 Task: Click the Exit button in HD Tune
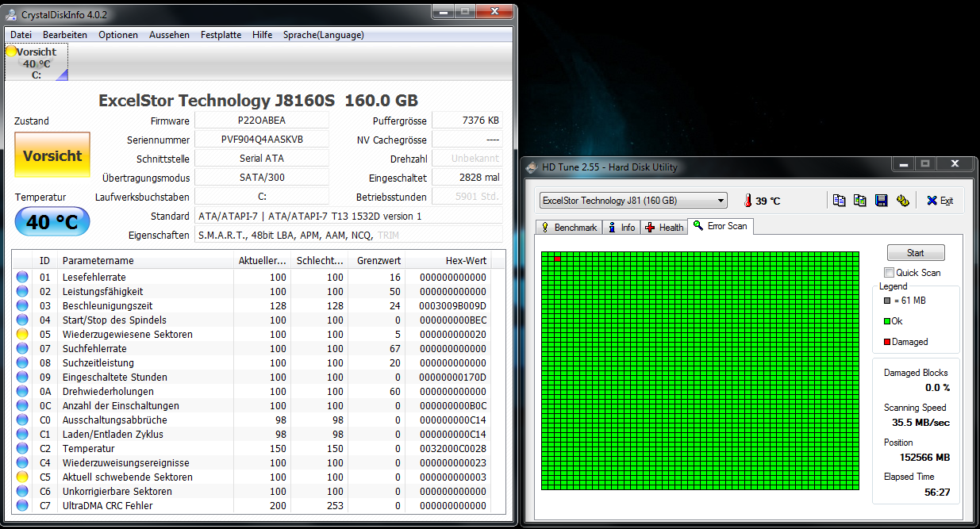[x=940, y=201]
